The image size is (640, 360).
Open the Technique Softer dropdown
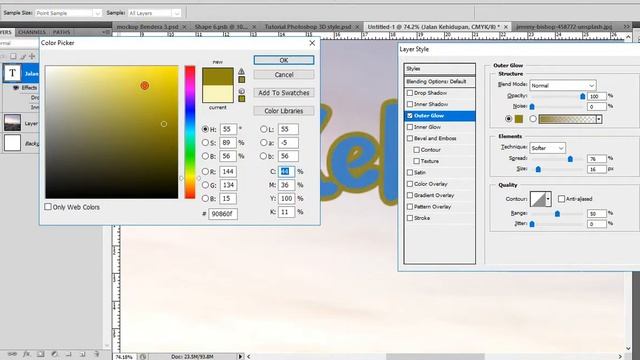tap(547, 148)
